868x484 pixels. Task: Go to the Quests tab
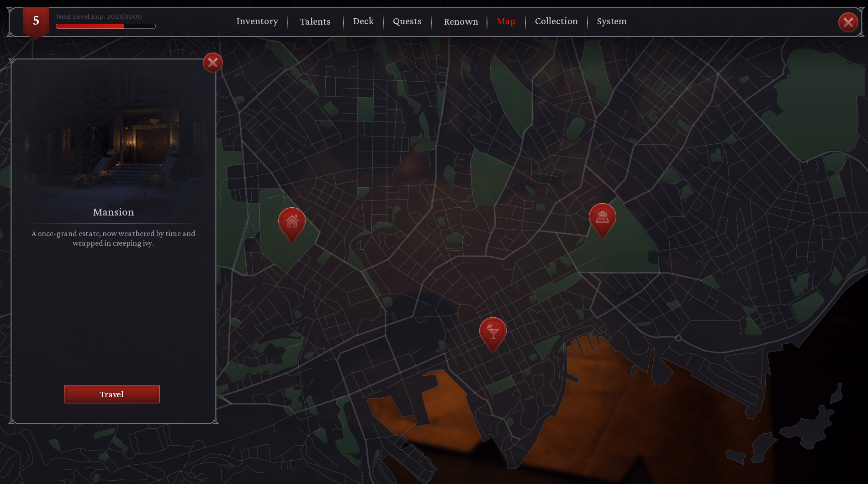[x=407, y=21]
